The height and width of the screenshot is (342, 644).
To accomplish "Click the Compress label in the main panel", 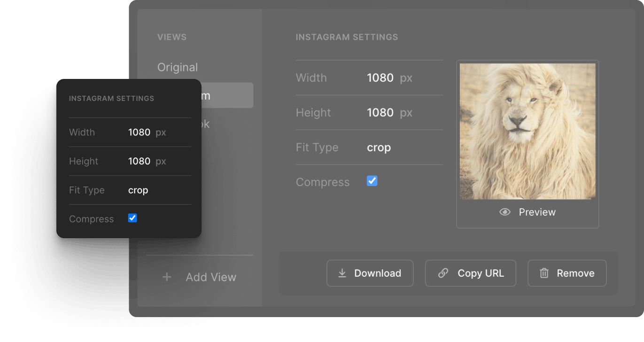I will tap(323, 182).
